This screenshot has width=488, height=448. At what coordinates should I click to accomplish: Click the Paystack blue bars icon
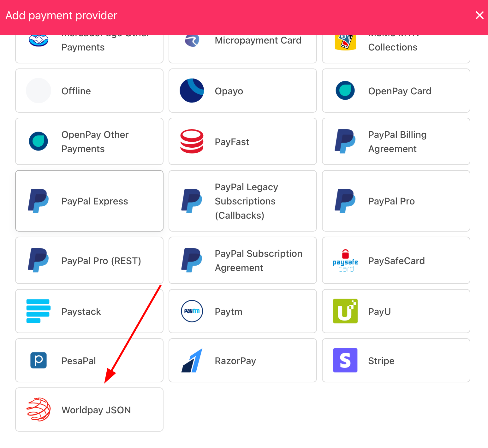tap(39, 311)
